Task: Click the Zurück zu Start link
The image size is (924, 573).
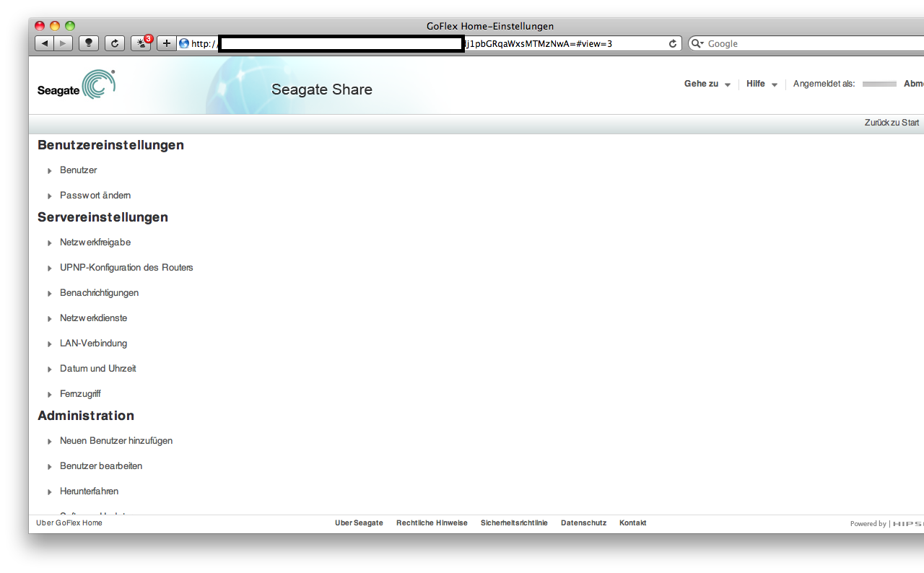Action: (892, 123)
